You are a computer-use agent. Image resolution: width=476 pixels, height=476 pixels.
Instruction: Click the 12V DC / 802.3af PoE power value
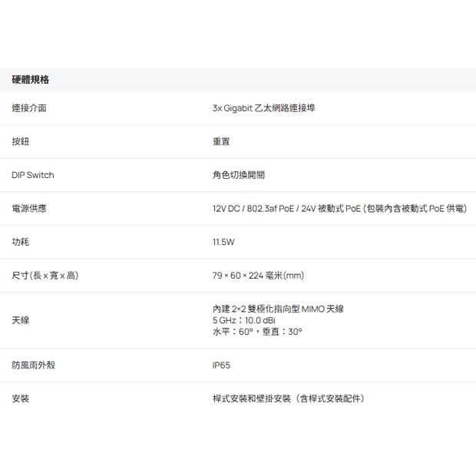pos(339,208)
